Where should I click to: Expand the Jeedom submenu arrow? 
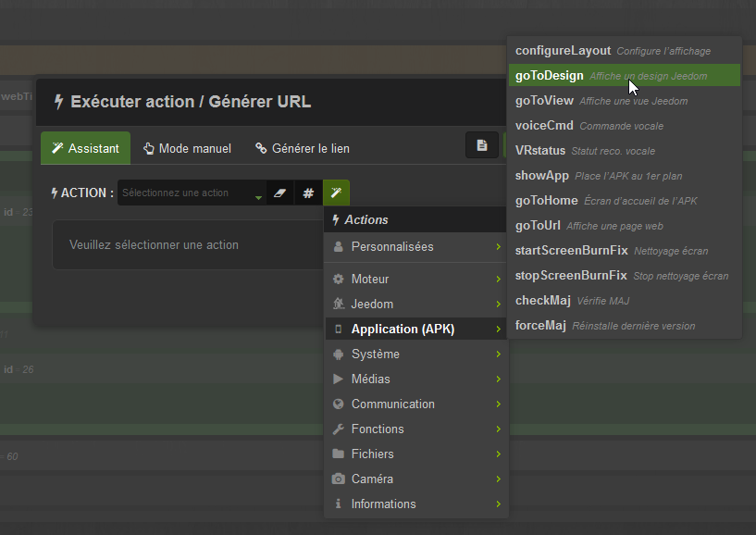499,304
